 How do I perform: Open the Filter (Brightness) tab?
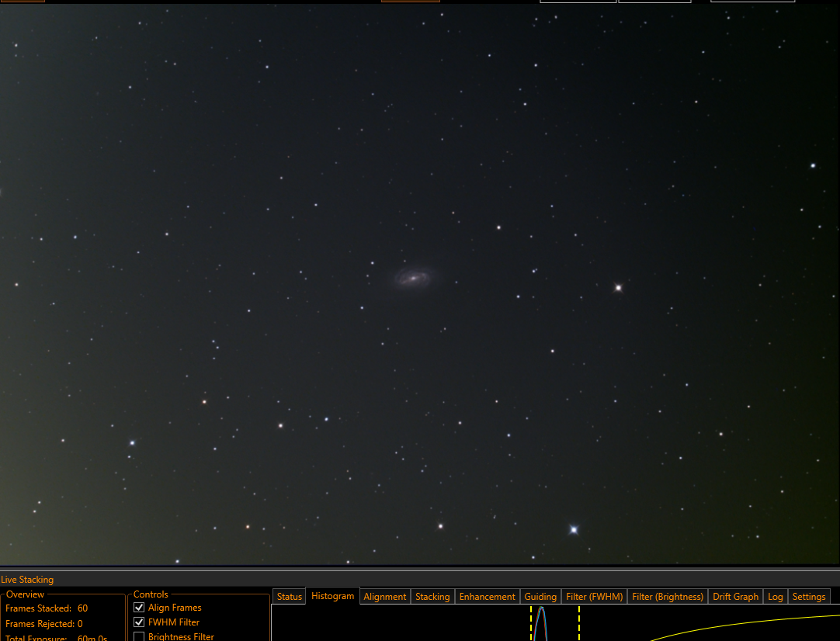tap(668, 597)
